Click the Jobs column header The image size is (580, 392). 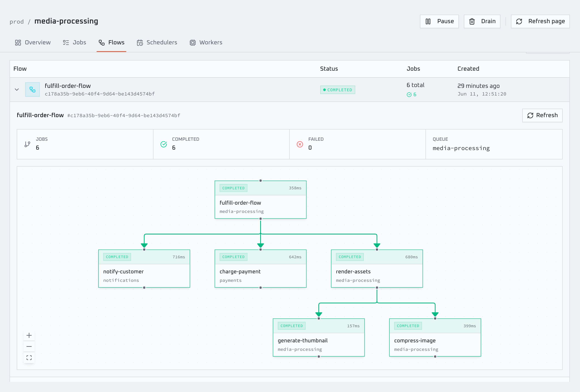(x=413, y=69)
